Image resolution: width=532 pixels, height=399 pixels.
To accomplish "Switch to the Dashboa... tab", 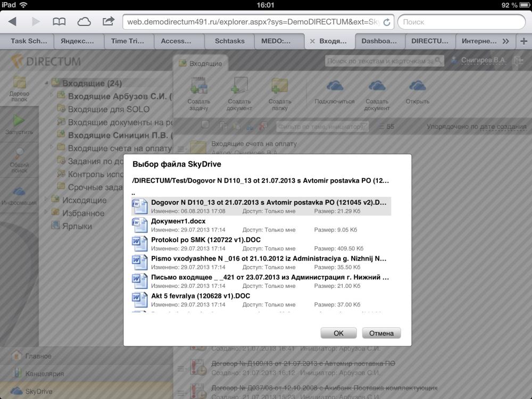I will [x=379, y=41].
